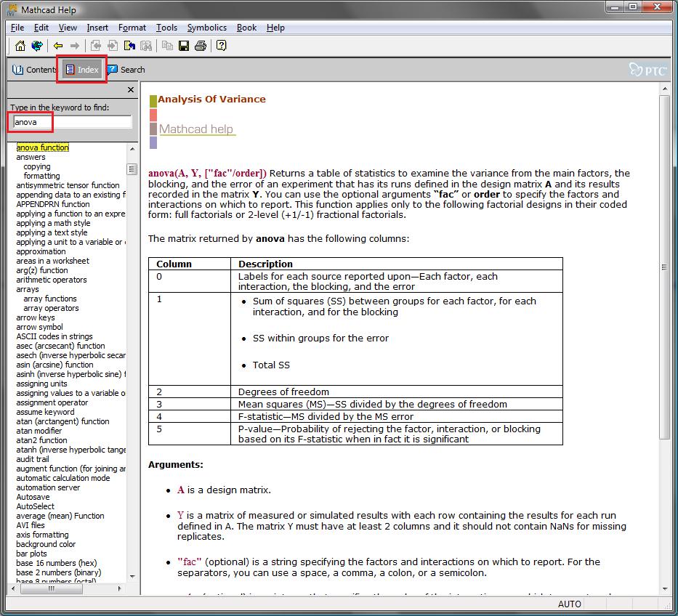Viewport: 678px width, 616px height.
Task: Click help content scroll-down arrow
Action: 665,589
